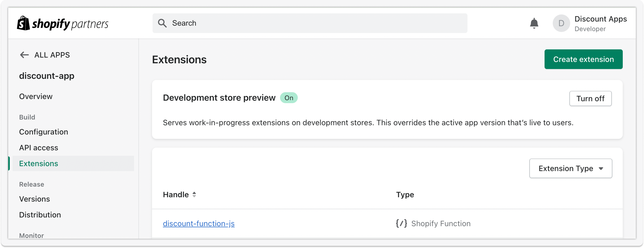The width and height of the screenshot is (644, 248).
Task: Click the Create extension button
Action: click(x=583, y=59)
